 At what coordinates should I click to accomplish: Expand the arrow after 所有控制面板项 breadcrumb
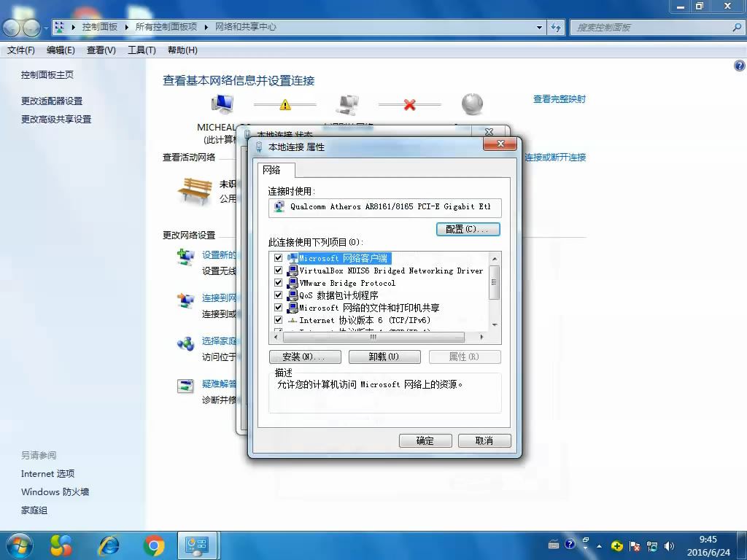tap(206, 27)
